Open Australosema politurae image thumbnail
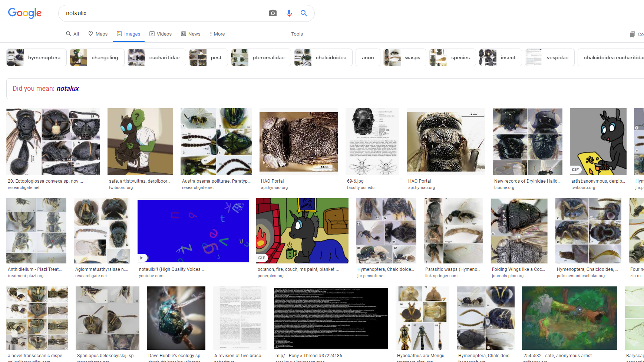Screen dimensions: 644x362 coord(216,142)
